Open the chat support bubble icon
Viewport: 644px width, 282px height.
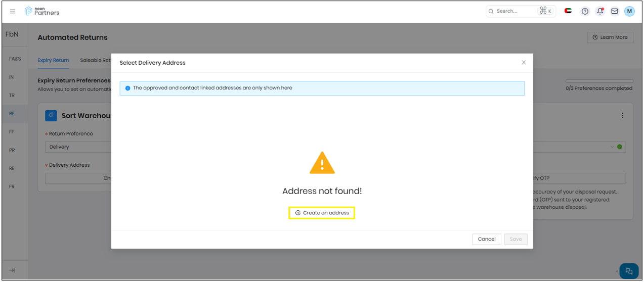point(629,271)
